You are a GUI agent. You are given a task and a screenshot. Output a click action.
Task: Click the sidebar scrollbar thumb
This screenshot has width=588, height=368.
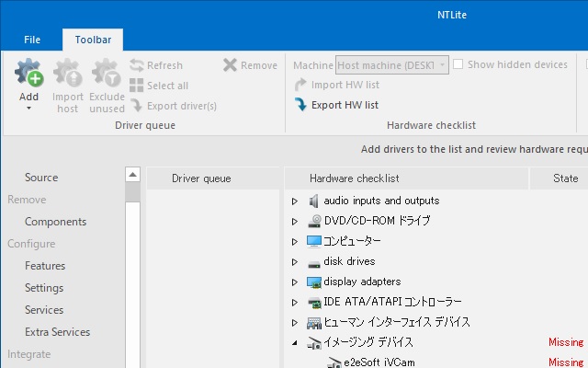pos(132,192)
